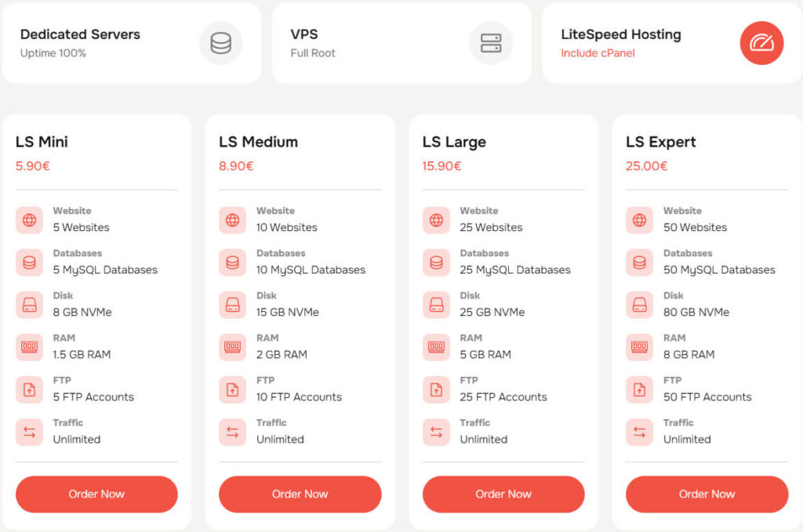Click the Traffic icon in LS Expert
This screenshot has width=803, height=532.
click(639, 432)
